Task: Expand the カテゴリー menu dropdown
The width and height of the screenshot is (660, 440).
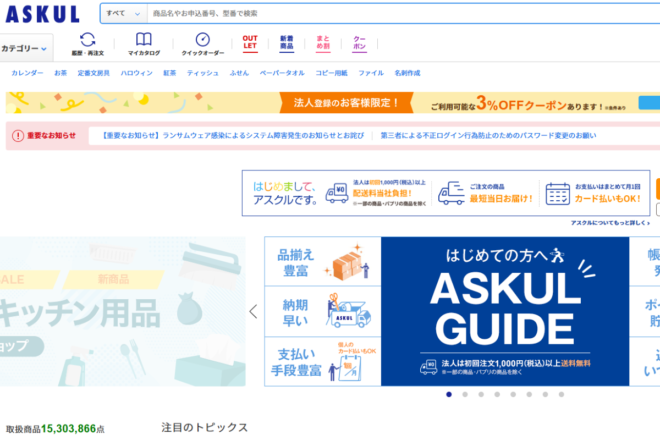Action: coord(25,48)
